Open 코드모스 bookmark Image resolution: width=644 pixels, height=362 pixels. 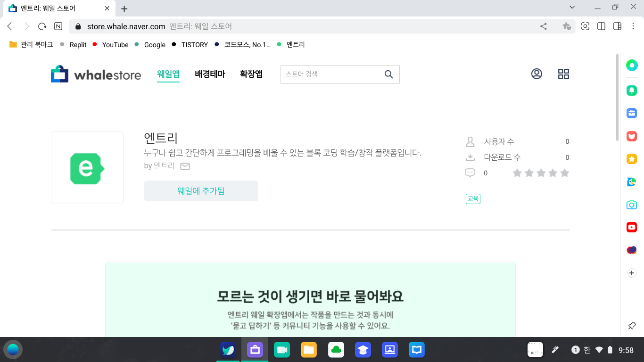(243, 45)
